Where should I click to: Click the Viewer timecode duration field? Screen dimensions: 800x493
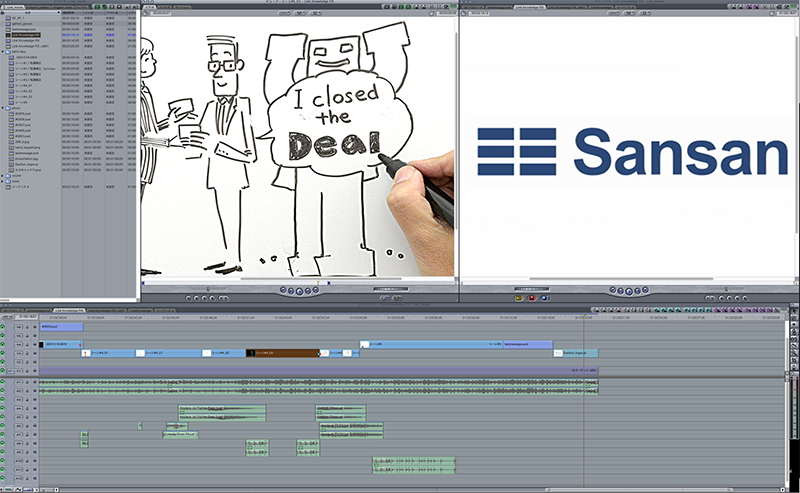[x=160, y=13]
